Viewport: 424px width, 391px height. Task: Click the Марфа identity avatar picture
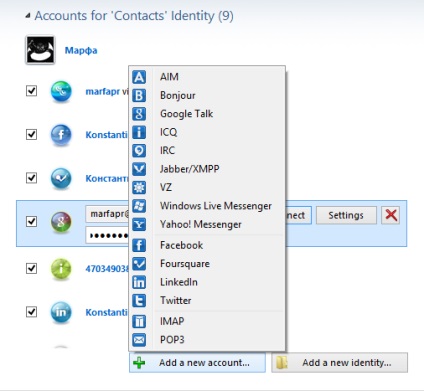[40, 50]
